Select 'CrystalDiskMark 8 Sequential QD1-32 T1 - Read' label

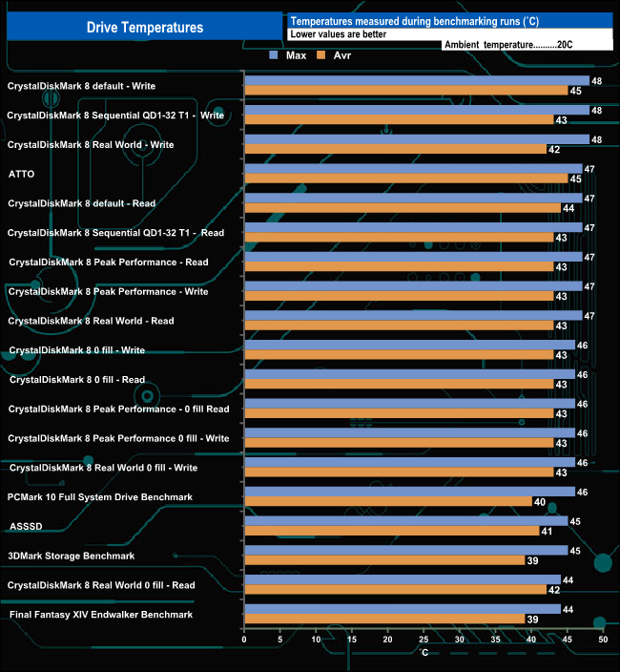[x=115, y=233]
